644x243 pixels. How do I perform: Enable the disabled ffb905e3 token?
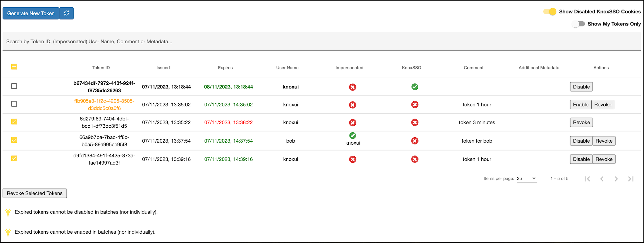tap(580, 105)
